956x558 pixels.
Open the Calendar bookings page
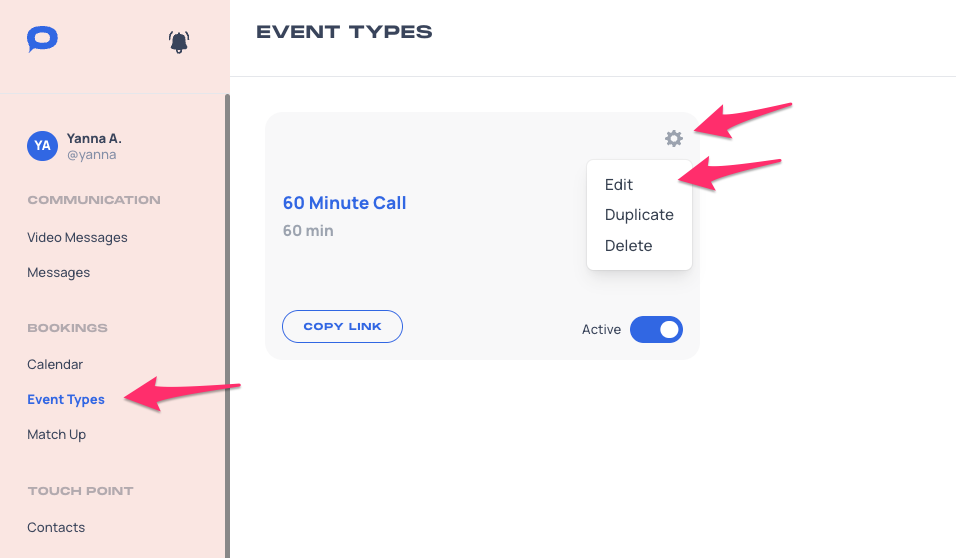click(x=55, y=364)
